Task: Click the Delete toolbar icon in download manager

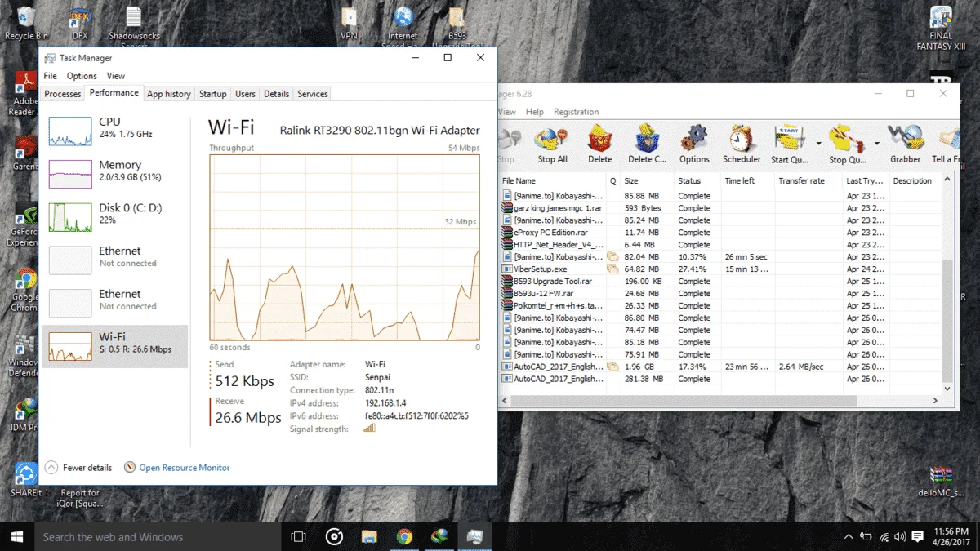Action: (x=600, y=144)
